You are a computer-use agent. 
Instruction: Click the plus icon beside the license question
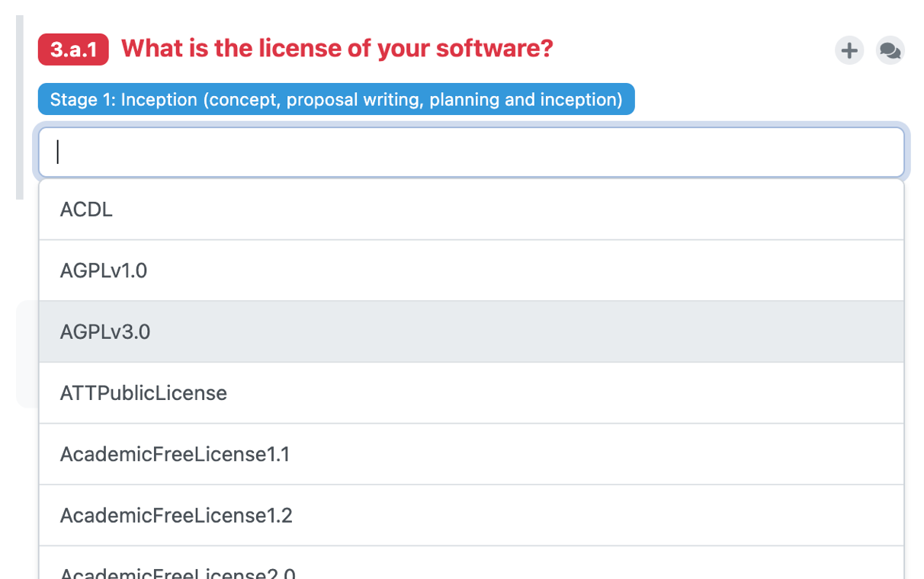[849, 51]
